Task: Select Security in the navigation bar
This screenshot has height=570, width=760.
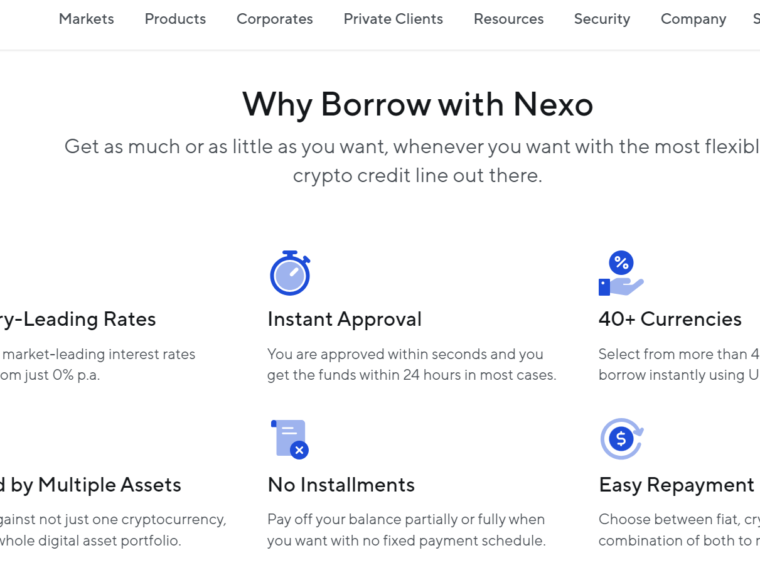Action: (x=602, y=19)
